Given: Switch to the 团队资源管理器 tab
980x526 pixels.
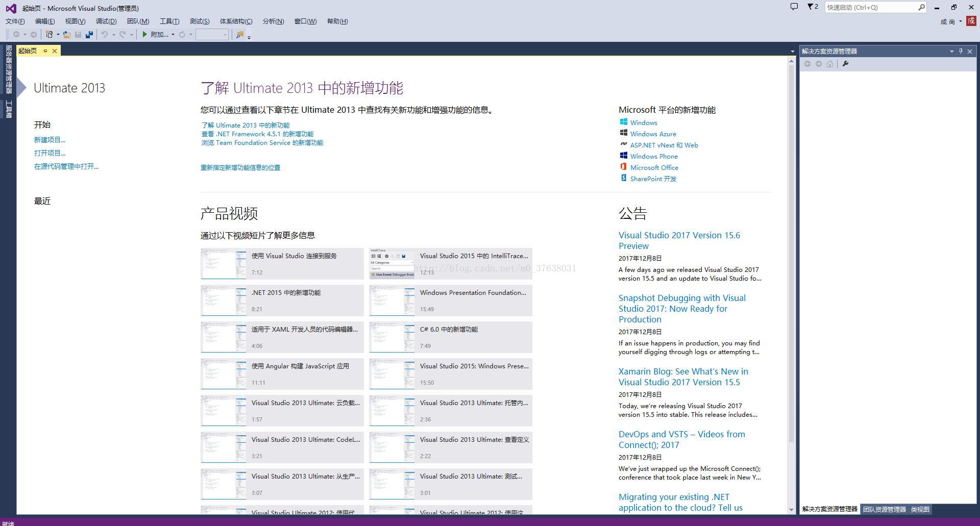Looking at the screenshot, I should tap(884, 509).
